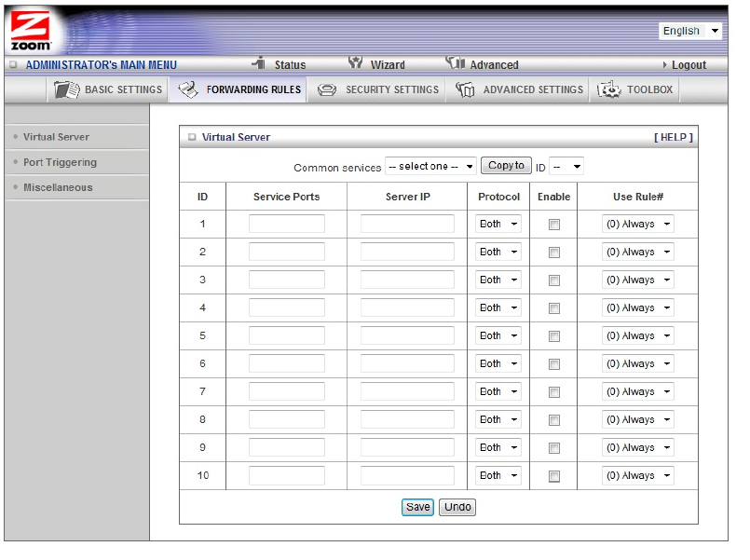750x560 pixels.
Task: Click the Logout link
Action: click(689, 65)
